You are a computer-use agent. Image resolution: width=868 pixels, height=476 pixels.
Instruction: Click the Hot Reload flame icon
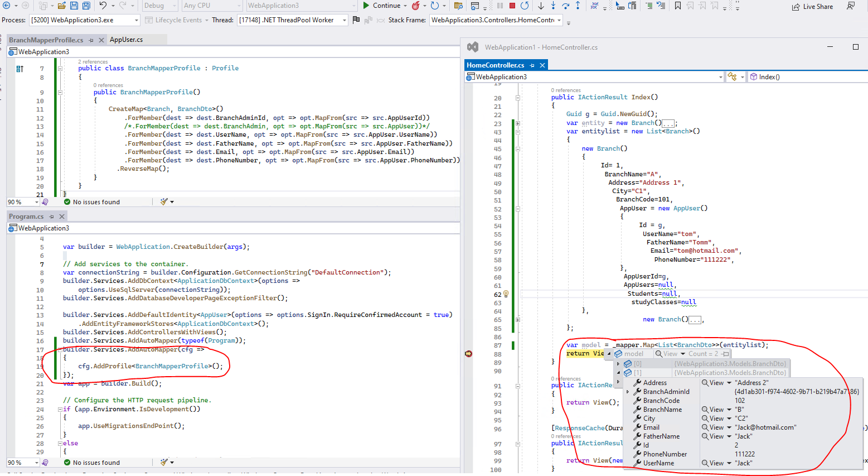pyautogui.click(x=416, y=6)
